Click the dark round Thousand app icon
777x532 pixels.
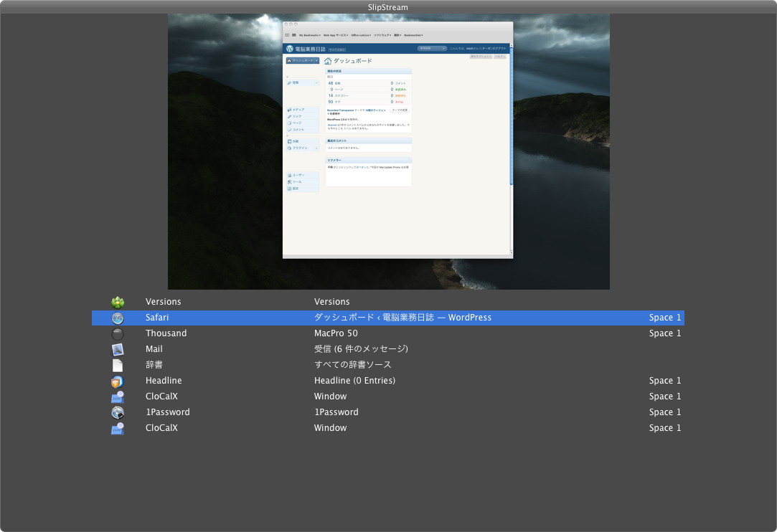pos(118,334)
